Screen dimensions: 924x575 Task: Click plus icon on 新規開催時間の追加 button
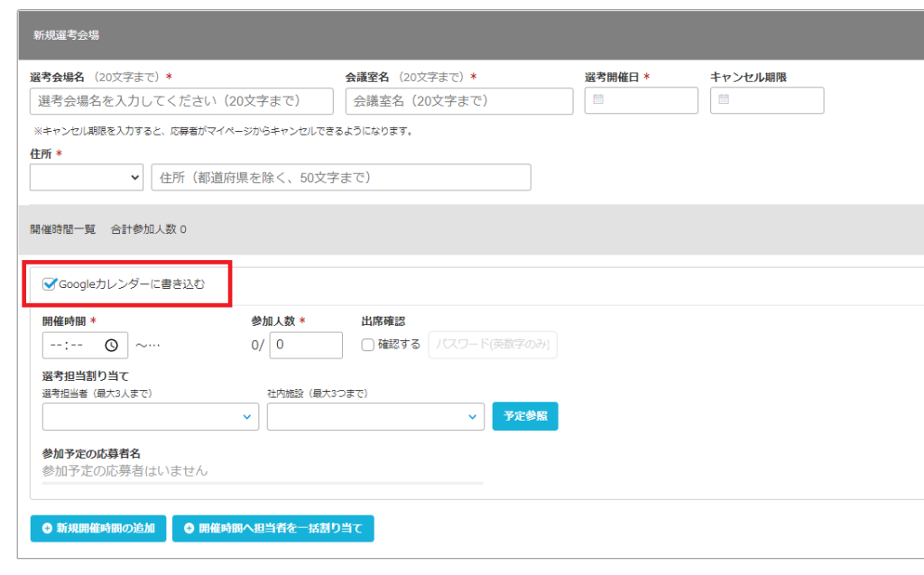45,529
